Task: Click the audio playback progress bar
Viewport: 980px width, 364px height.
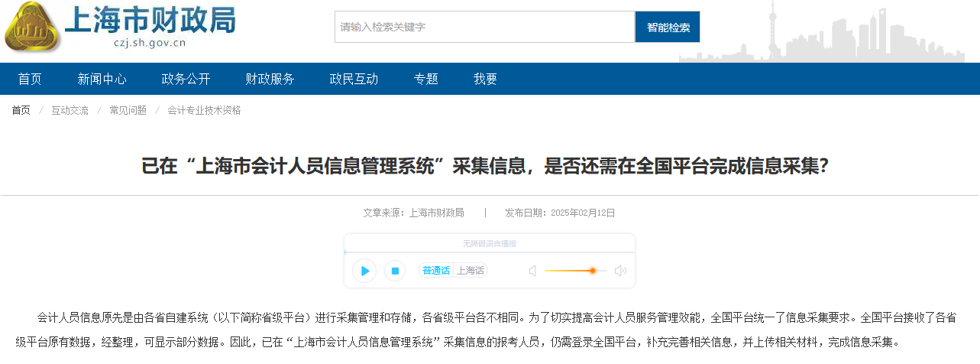Action: coord(489,252)
